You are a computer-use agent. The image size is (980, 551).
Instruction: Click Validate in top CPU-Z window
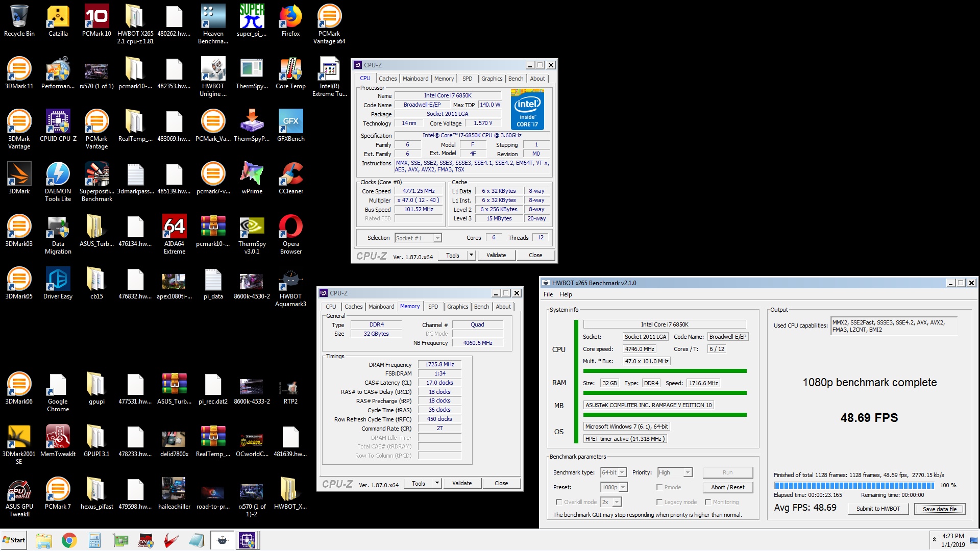[x=496, y=255]
